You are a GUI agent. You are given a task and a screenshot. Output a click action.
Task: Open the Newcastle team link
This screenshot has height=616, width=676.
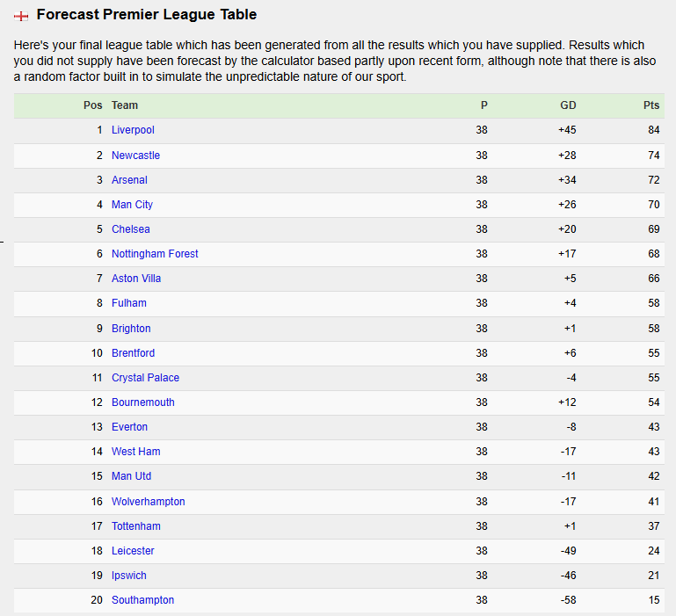[135, 156]
